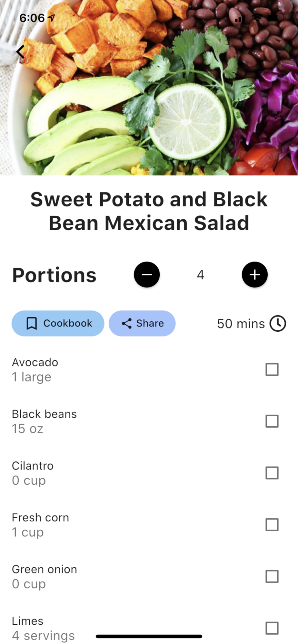Viewport: 298px width, 644px height.
Task: Tap the location arrow in status bar
Action: click(x=51, y=17)
